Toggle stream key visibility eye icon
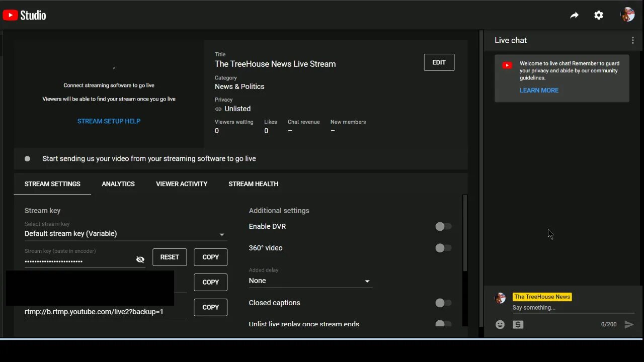The width and height of the screenshot is (644, 362). (x=140, y=259)
